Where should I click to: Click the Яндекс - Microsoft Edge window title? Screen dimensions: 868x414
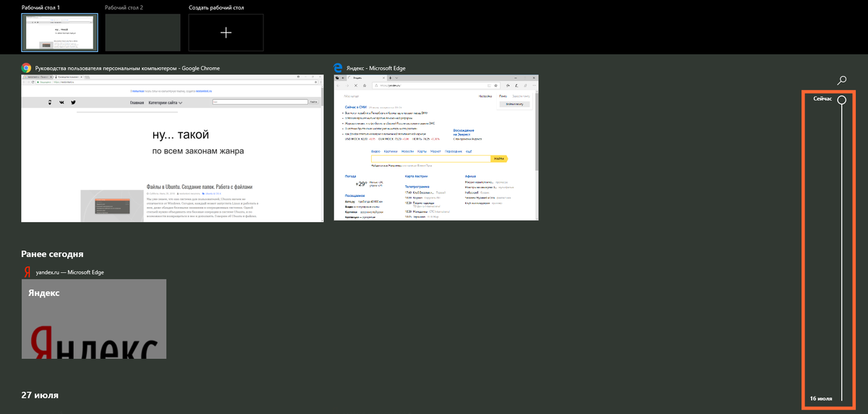[376, 68]
